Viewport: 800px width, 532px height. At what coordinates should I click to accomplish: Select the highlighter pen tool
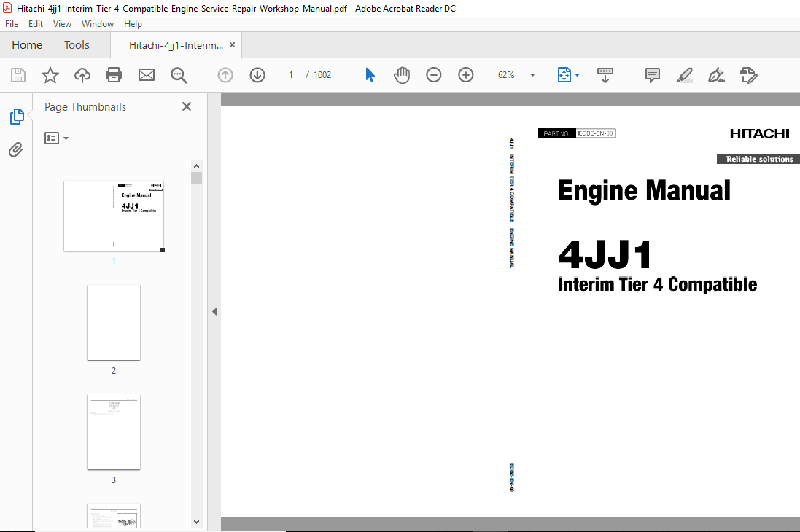tap(684, 75)
